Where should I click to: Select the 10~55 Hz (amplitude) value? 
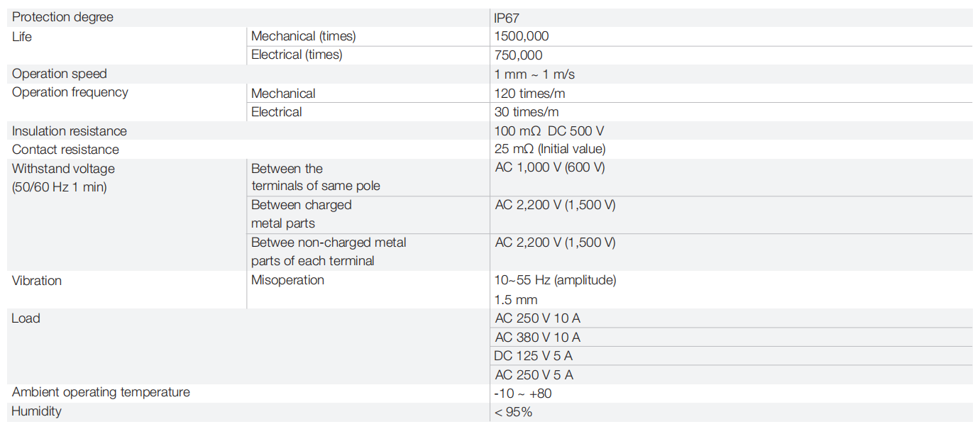[x=556, y=280]
